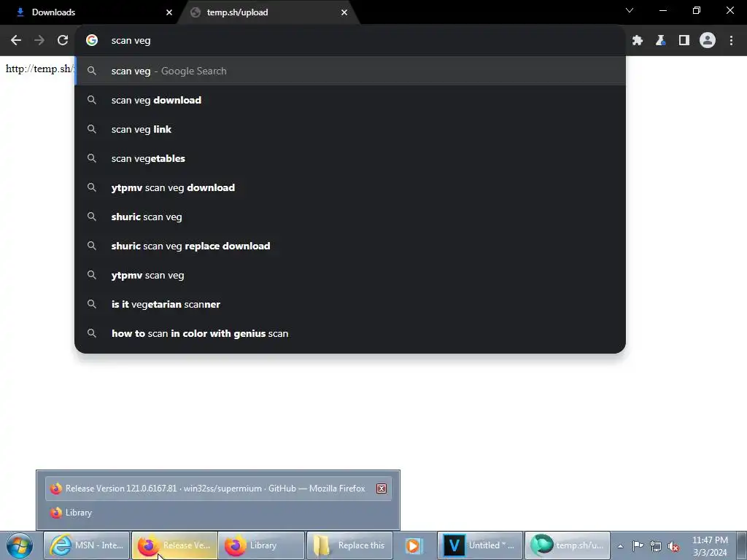747x560 pixels.
Task: Click the address bar containing 'scan veg'
Action: pos(350,41)
